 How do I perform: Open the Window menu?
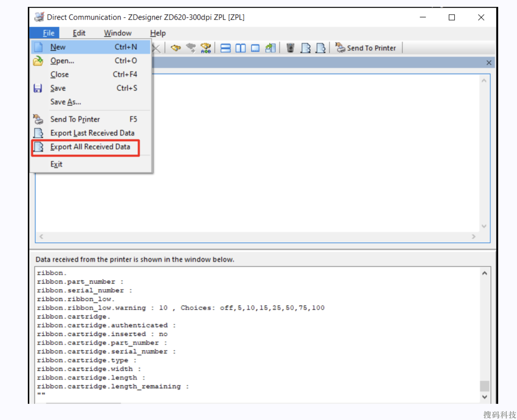117,33
